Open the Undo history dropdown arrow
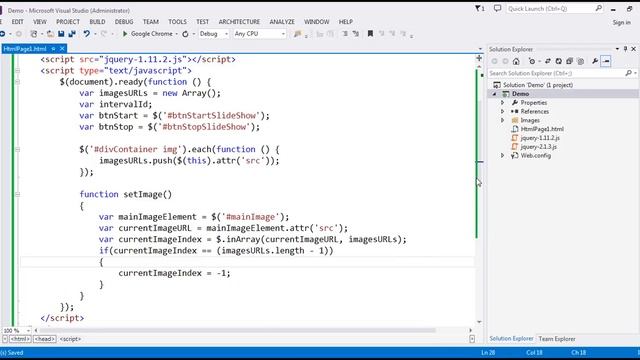640x360 pixels. coord(95,34)
